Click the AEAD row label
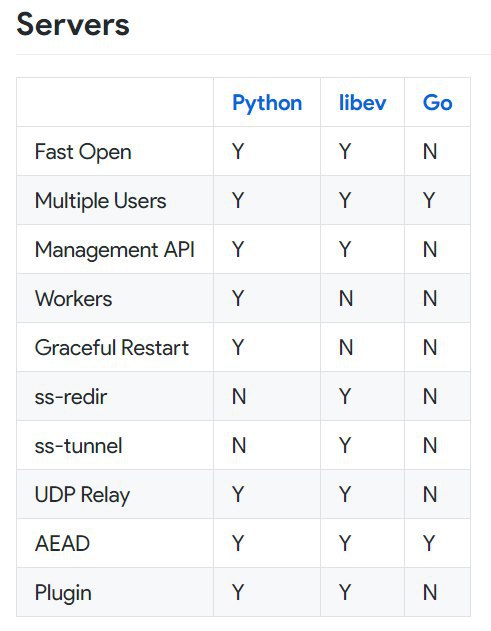Screen dimensions: 491x631 click(x=62, y=544)
